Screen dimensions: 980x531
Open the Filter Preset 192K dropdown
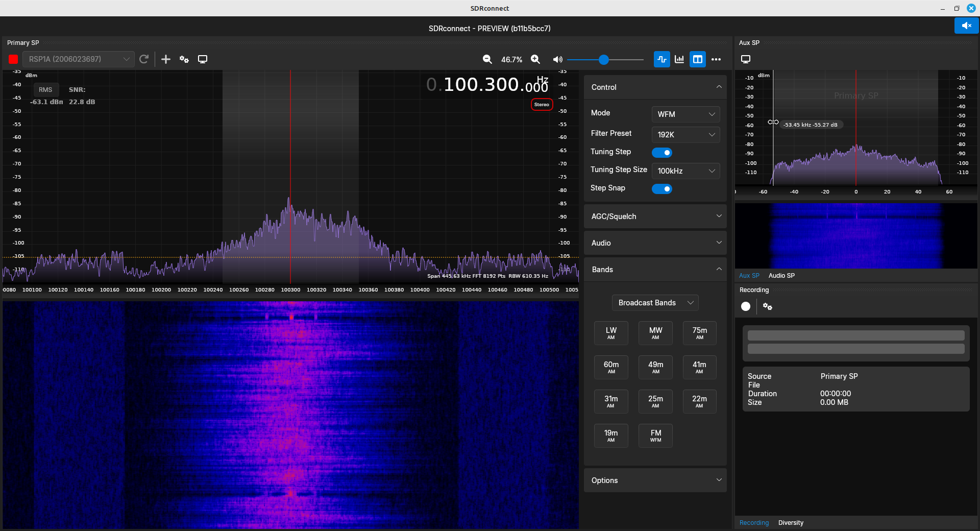coord(685,135)
